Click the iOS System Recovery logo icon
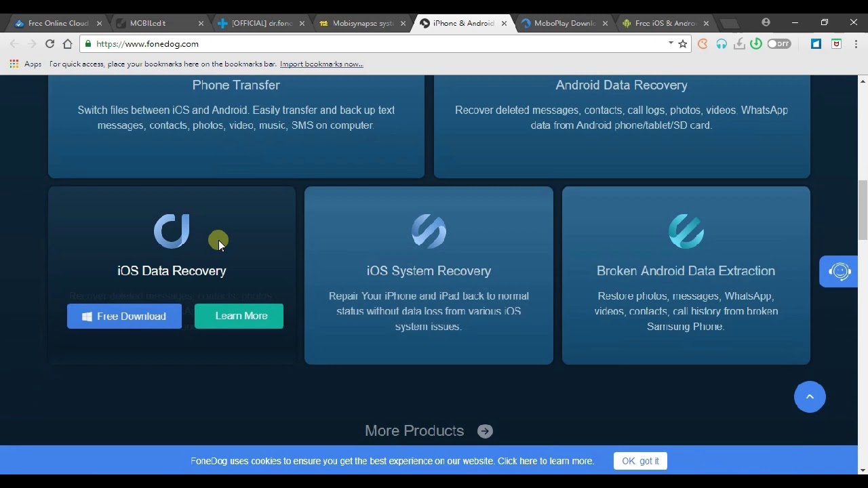Image resolution: width=868 pixels, height=488 pixels. pyautogui.click(x=429, y=231)
